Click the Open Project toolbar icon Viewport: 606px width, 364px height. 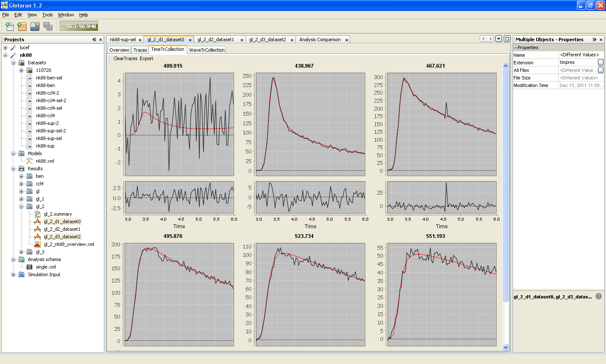coord(35,26)
